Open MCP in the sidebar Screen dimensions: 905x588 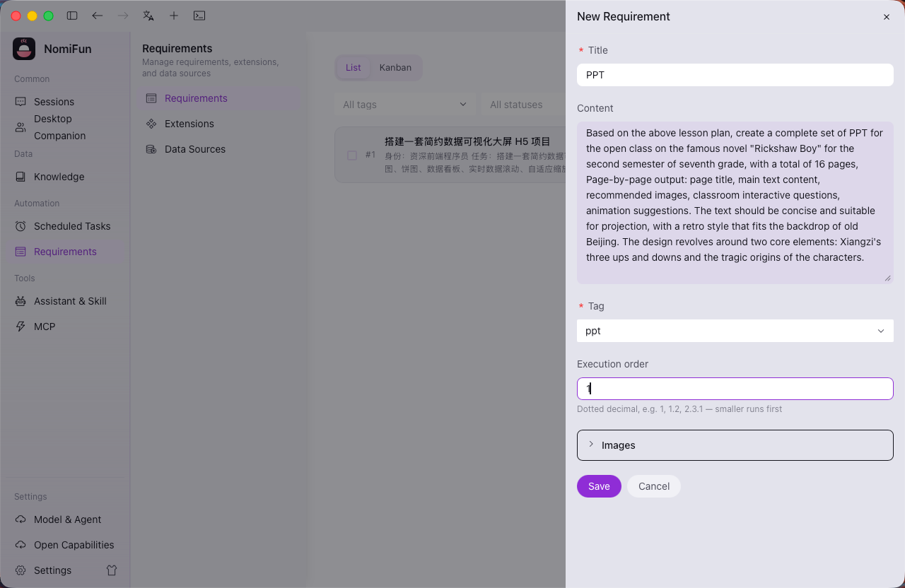[x=65, y=327]
